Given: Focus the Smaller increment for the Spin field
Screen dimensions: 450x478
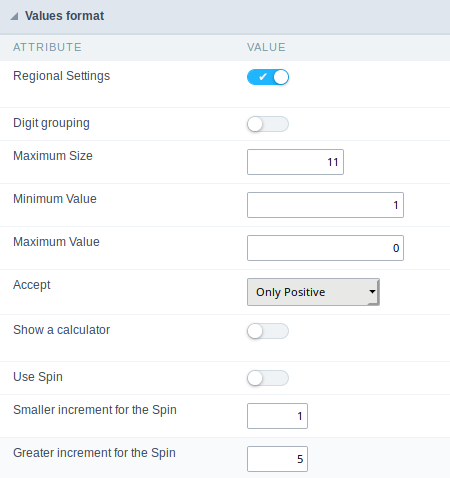Looking at the screenshot, I should point(277,416).
